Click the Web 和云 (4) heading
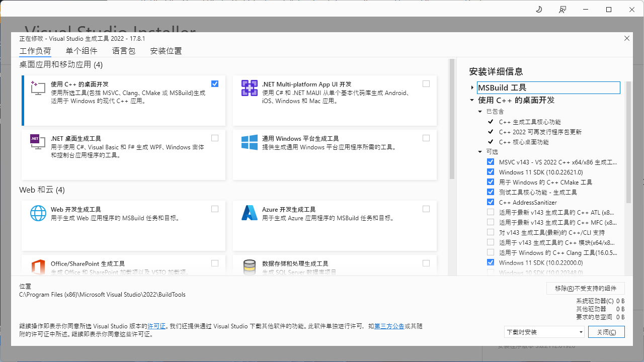This screenshot has width=644, height=362. 42,190
